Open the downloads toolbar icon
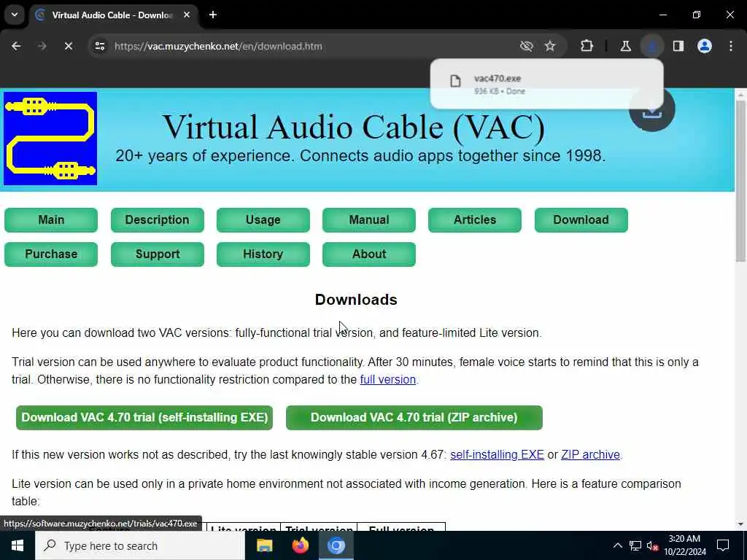747x560 pixels. pos(651,46)
